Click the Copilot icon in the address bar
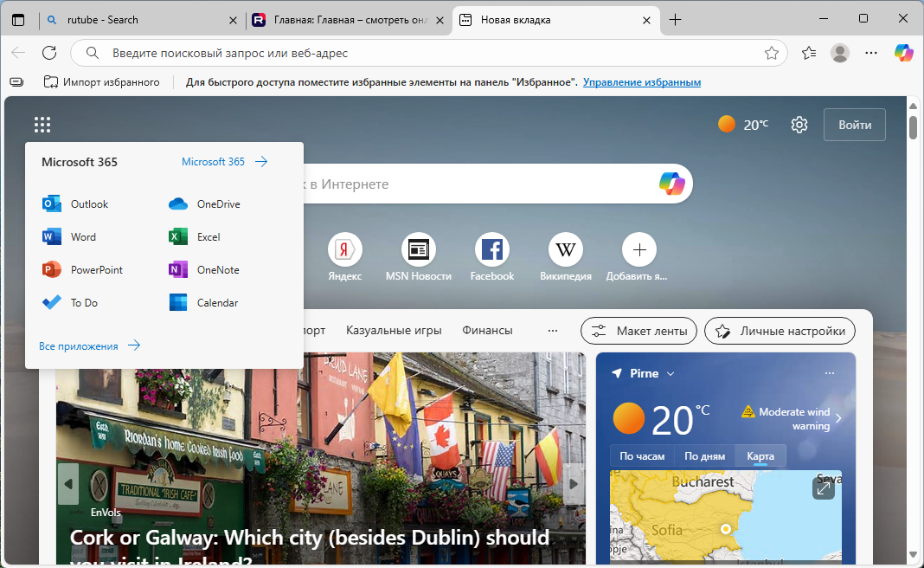The height and width of the screenshot is (568, 924). click(x=903, y=53)
